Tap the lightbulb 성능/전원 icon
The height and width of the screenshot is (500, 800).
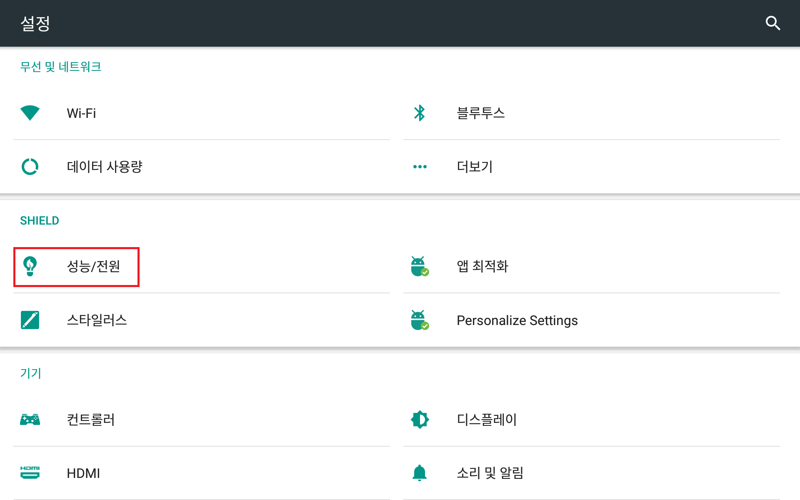pos(30,266)
